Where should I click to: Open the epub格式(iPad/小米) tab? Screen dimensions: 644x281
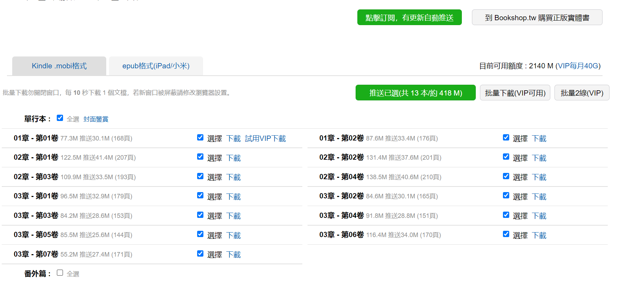click(x=156, y=66)
